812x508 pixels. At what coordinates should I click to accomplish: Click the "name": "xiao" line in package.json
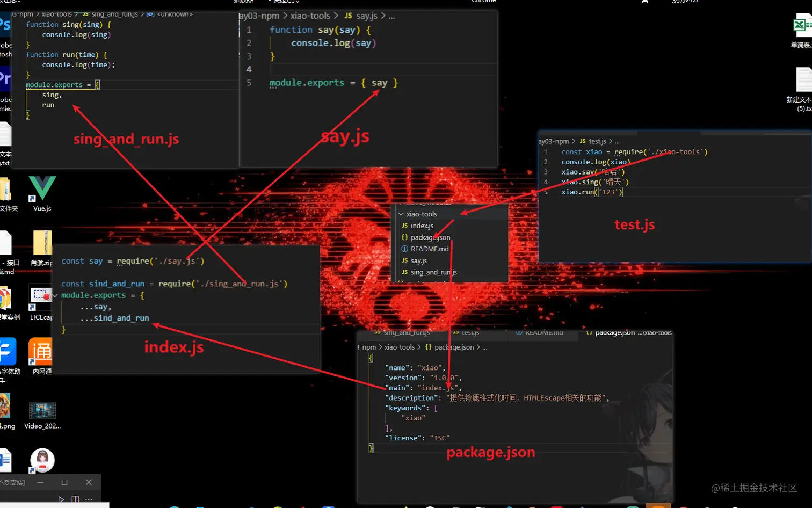point(415,368)
